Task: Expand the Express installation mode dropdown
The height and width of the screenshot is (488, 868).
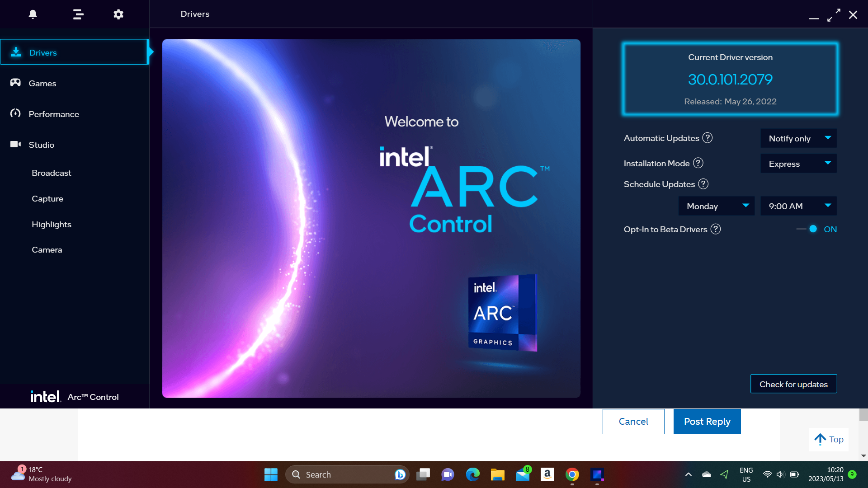Action: click(798, 164)
